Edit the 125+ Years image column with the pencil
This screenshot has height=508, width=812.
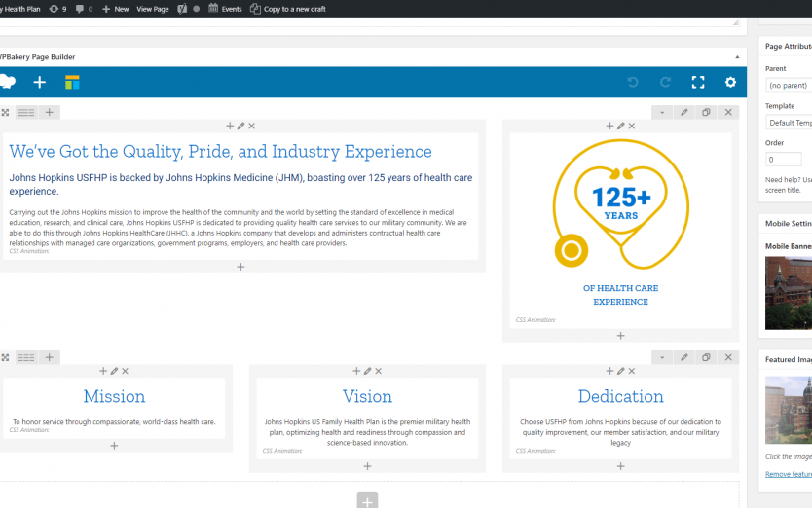click(x=620, y=127)
